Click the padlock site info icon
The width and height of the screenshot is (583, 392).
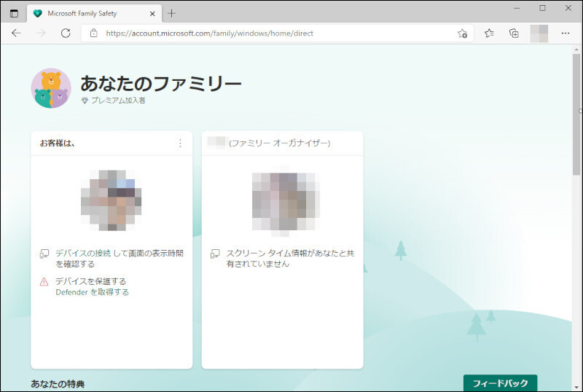(94, 33)
